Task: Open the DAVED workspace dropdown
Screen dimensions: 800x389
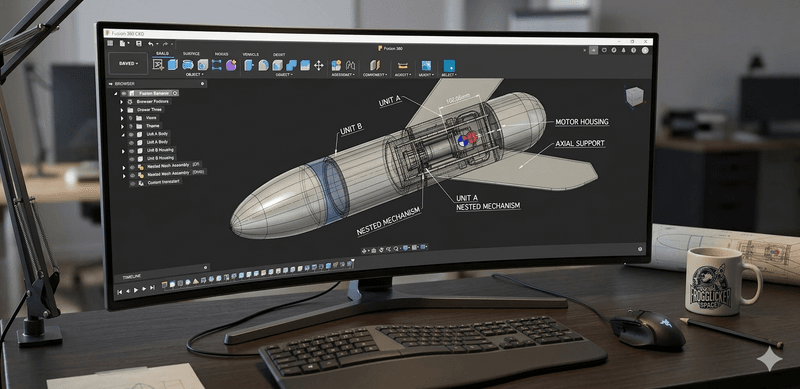Action: (129, 63)
